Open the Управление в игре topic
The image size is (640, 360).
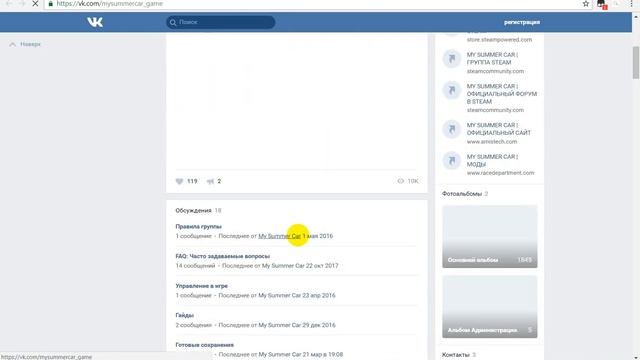(202, 286)
